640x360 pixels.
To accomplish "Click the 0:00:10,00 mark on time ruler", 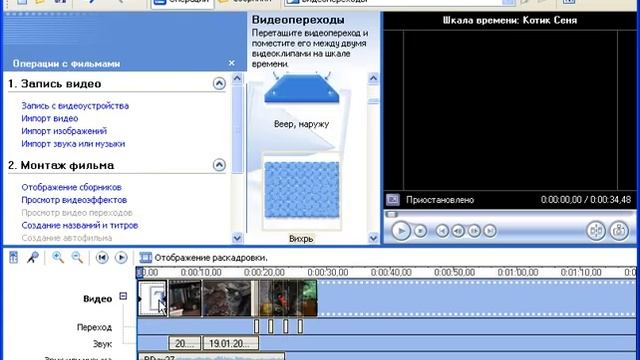I will click(x=201, y=272).
